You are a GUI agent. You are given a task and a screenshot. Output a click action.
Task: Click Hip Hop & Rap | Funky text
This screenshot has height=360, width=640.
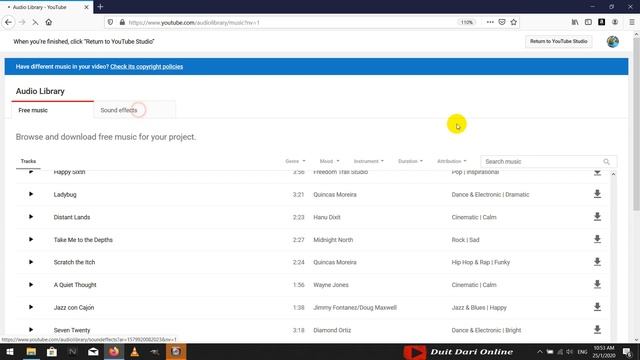pyautogui.click(x=480, y=262)
